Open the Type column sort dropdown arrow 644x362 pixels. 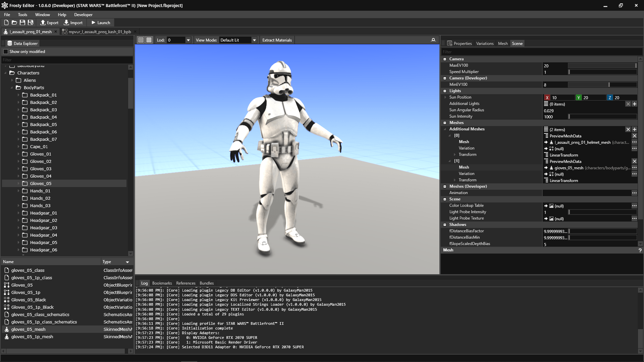click(x=127, y=262)
